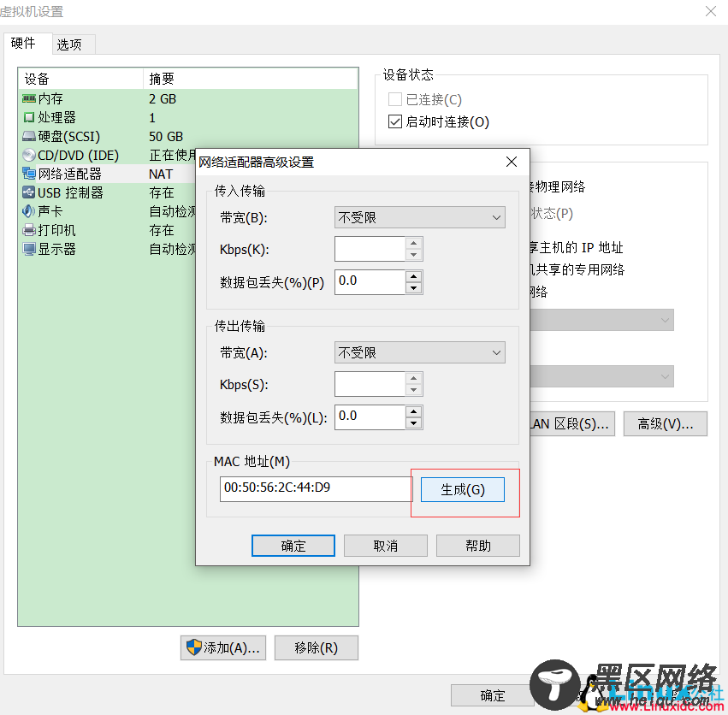Click 确定 in the 虚拟机设置 window
The width and height of the screenshot is (728, 715).
(493, 695)
